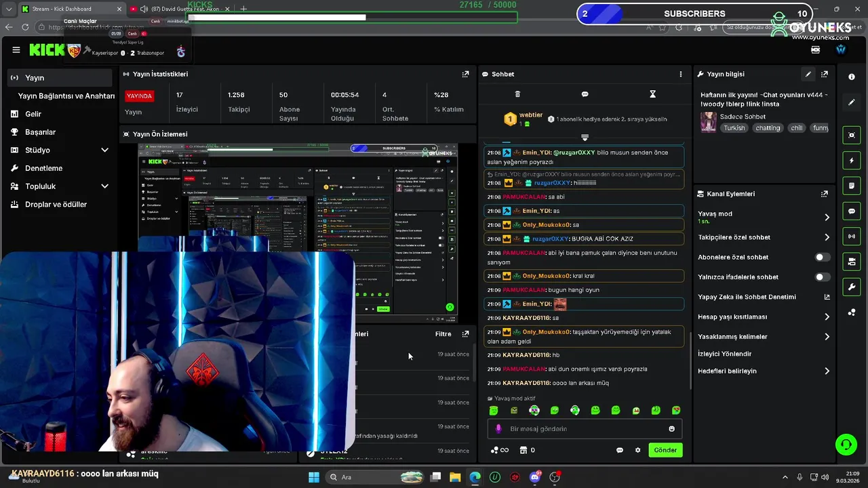The width and height of the screenshot is (868, 488).
Task: Open the emoji picker in the message box
Action: [672, 428]
